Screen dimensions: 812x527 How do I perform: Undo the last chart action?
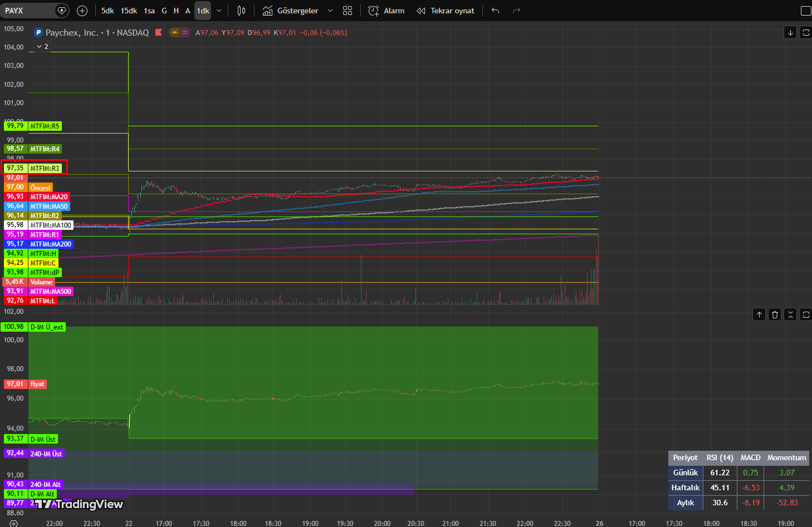(495, 11)
